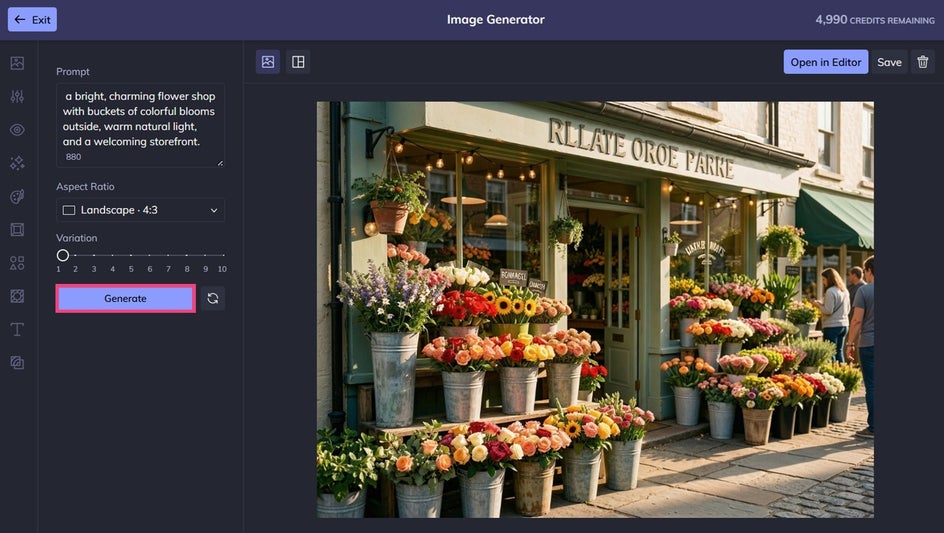Click the 10 mark on Variation scale

pos(222,269)
